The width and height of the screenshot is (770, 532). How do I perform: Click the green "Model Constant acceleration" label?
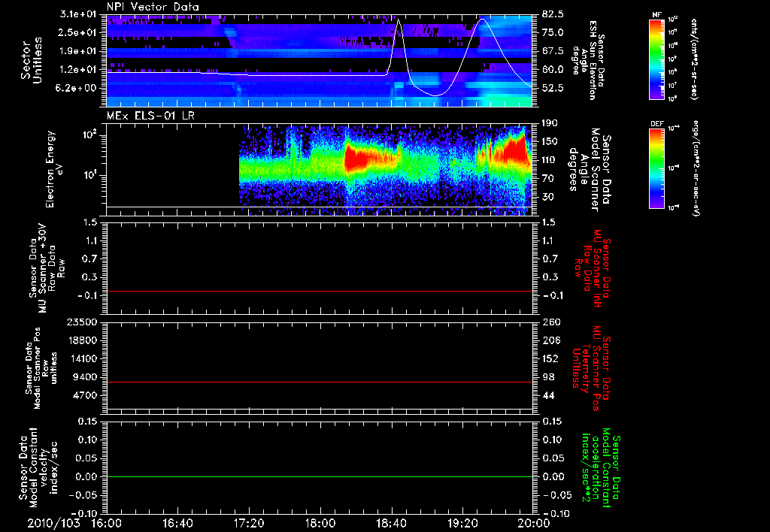point(601,469)
